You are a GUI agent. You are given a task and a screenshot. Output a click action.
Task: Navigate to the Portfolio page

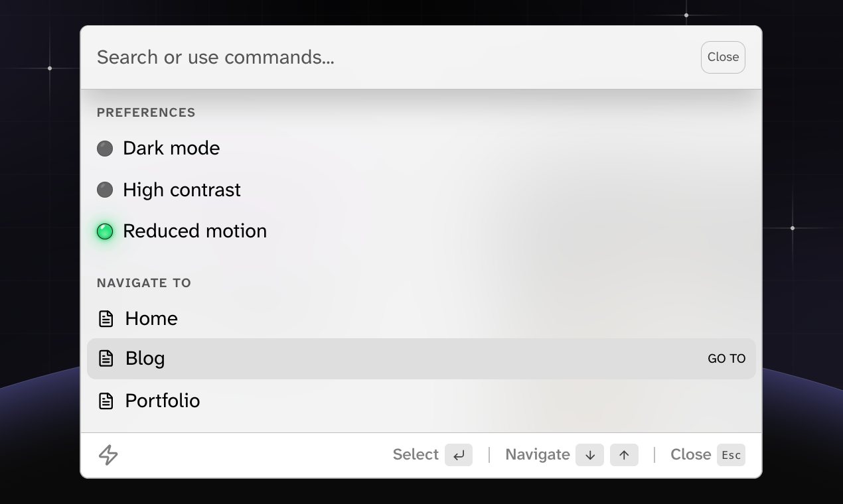click(x=163, y=401)
